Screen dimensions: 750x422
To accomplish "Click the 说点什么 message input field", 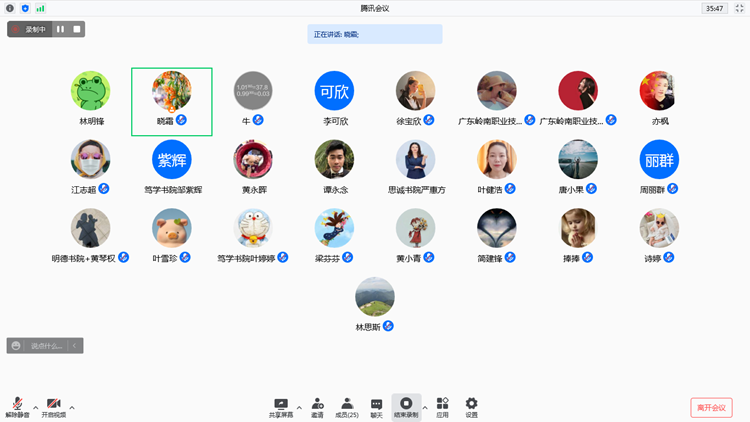I will coord(46,346).
